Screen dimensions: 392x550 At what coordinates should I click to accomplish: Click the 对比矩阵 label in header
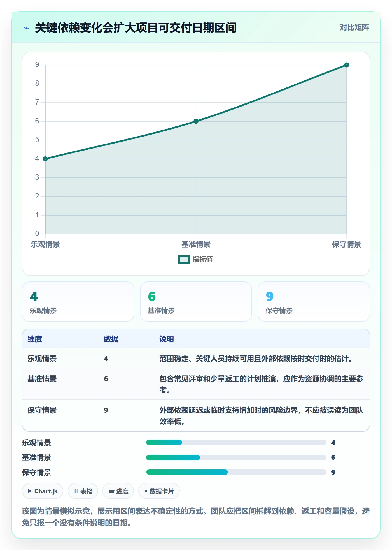[x=354, y=27]
